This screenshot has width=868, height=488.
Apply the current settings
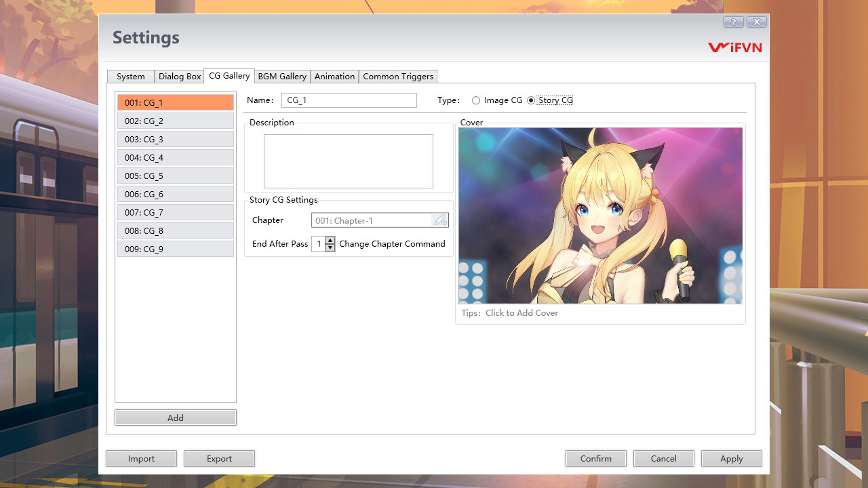(x=731, y=458)
